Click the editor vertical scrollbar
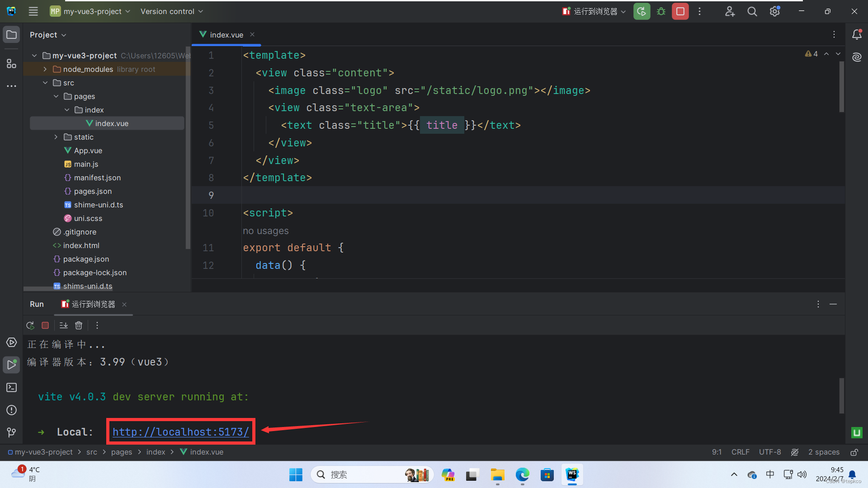Screen dimensions: 868x488 pos(841,87)
